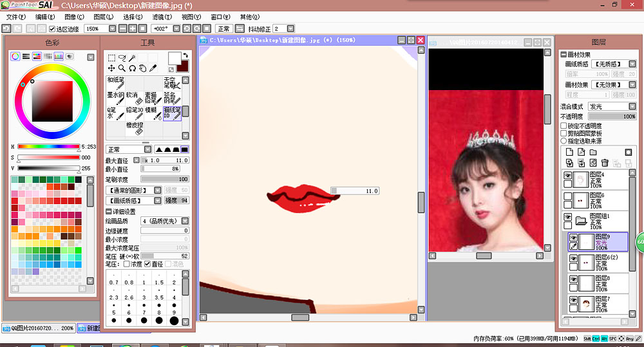Click the 笔刷浓度 brush density slider
This screenshot has height=347, width=644.
[x=164, y=179]
